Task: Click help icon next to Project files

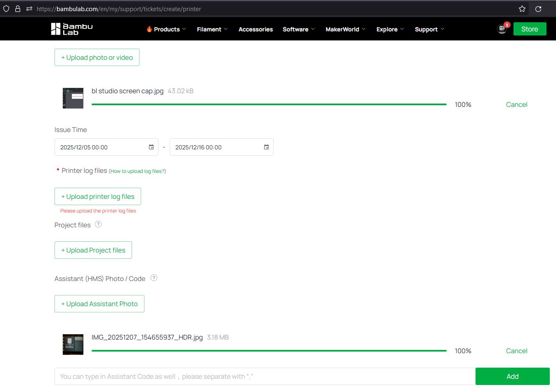Action: click(x=98, y=224)
